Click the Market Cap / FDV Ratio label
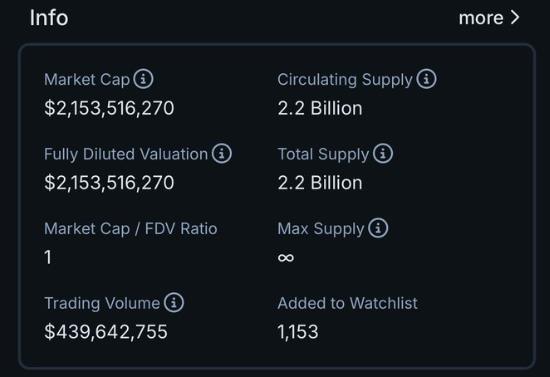Viewport: 550px width, 377px height. (131, 229)
